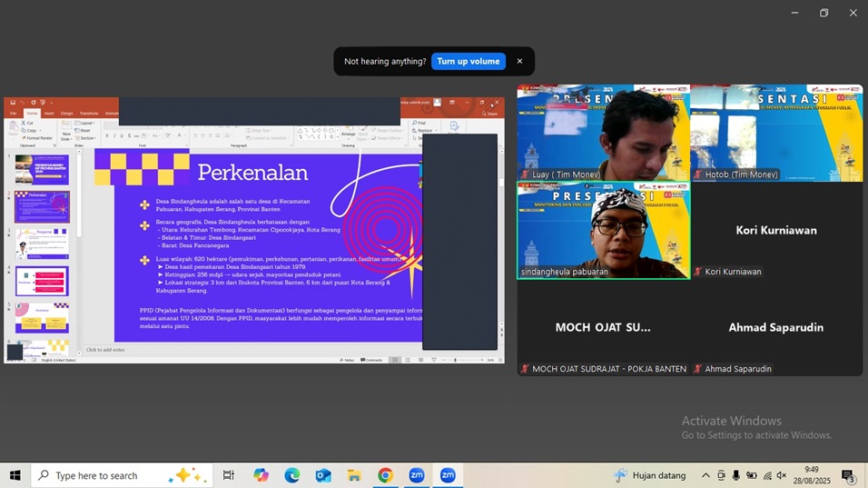This screenshot has width=868, height=488.
Task: Click Copy in the Clipboard group
Action: coord(28,130)
